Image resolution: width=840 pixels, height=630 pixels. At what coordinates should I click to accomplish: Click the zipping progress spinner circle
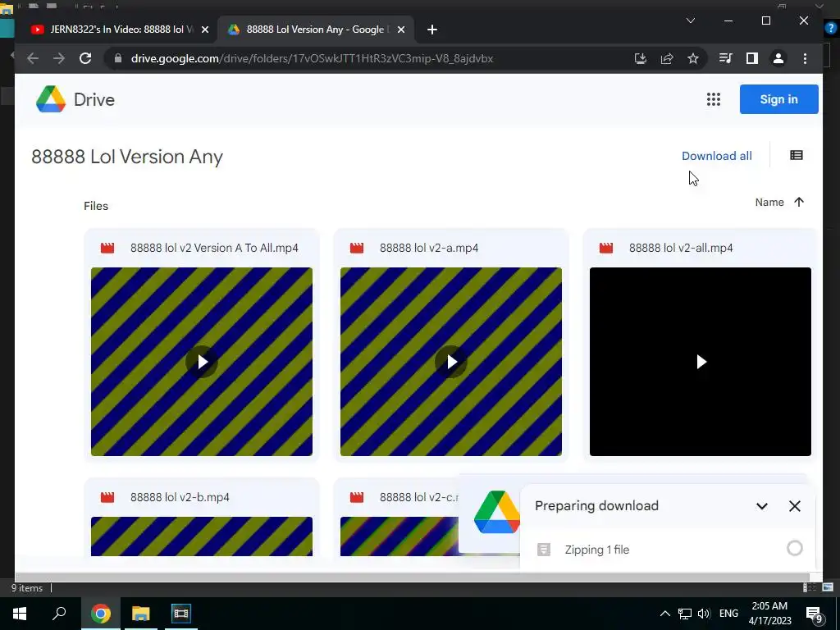click(794, 548)
